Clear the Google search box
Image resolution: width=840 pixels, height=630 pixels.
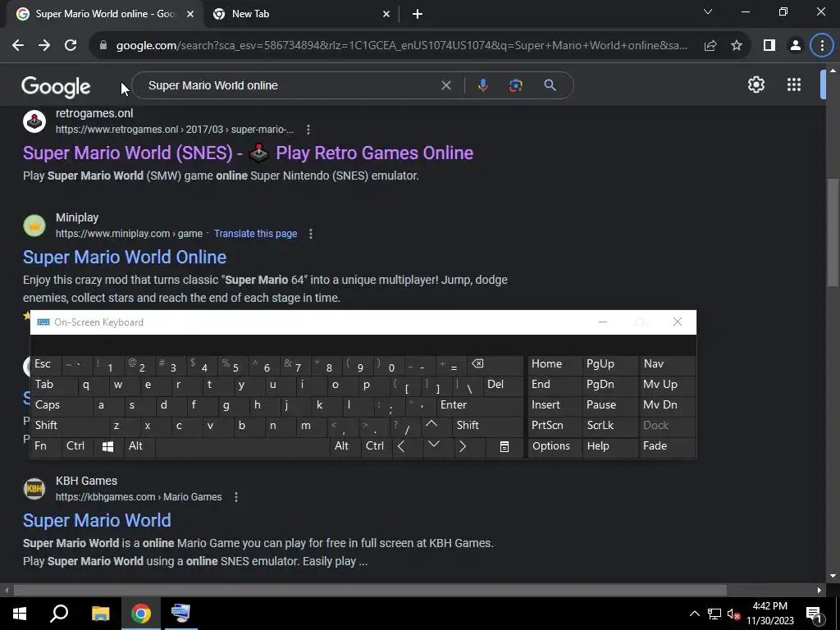pyautogui.click(x=445, y=85)
